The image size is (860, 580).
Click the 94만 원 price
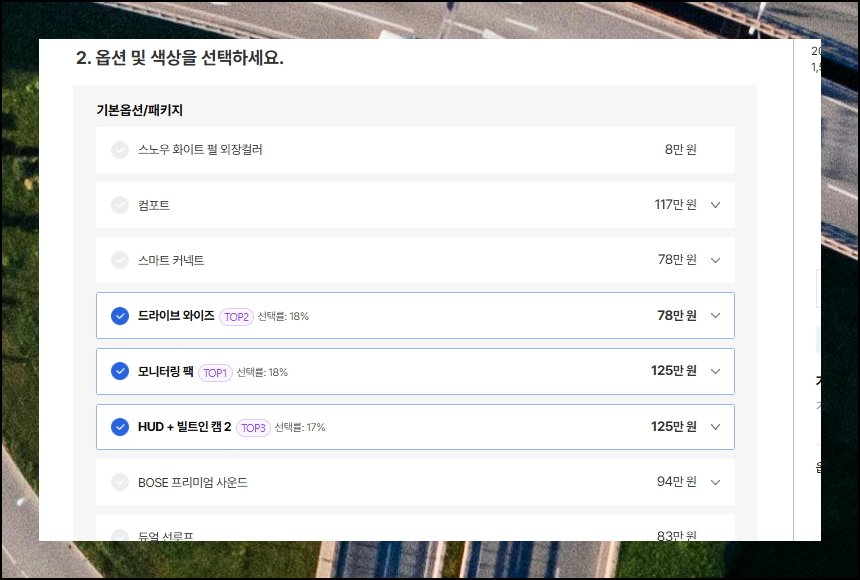pyautogui.click(x=677, y=482)
